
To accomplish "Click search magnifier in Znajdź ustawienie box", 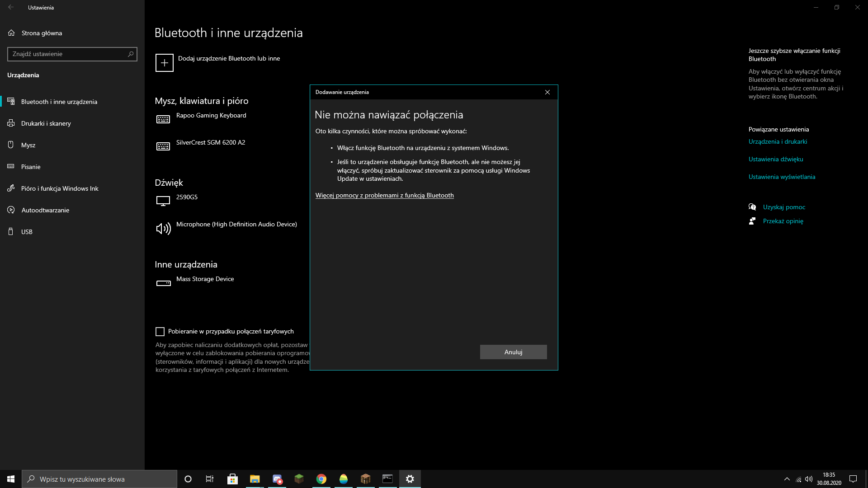I will (131, 54).
